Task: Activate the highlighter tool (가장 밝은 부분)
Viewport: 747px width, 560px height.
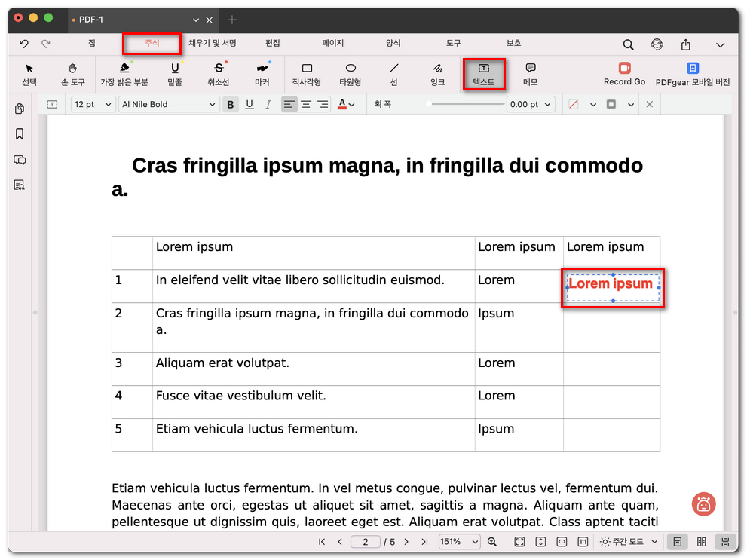Action: point(124,74)
